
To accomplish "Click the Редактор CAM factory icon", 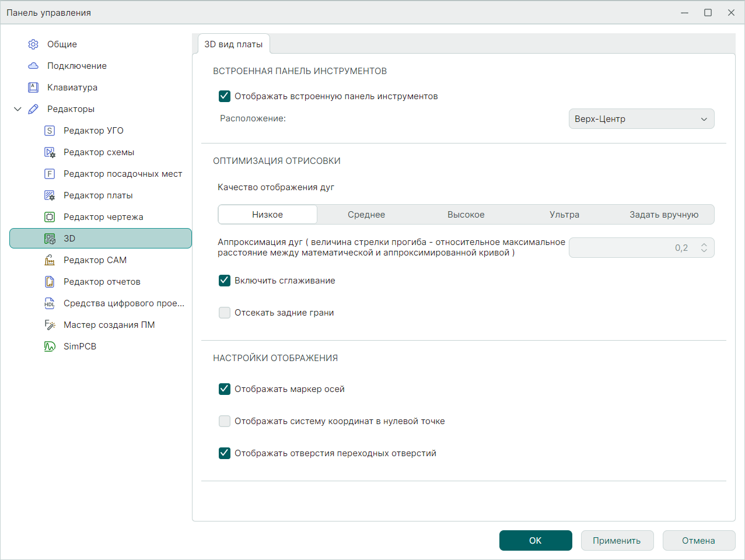I will (50, 260).
